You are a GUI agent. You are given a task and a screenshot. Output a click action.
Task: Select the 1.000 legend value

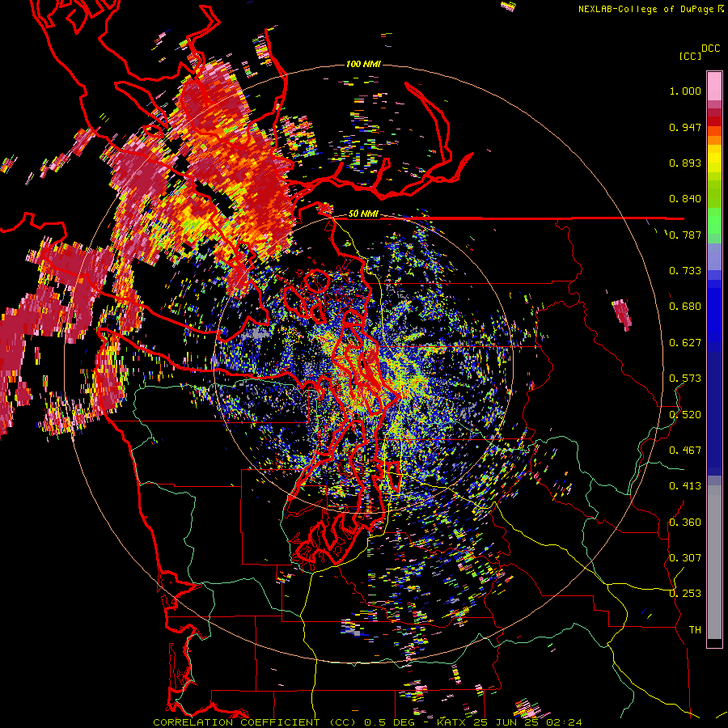[685, 91]
